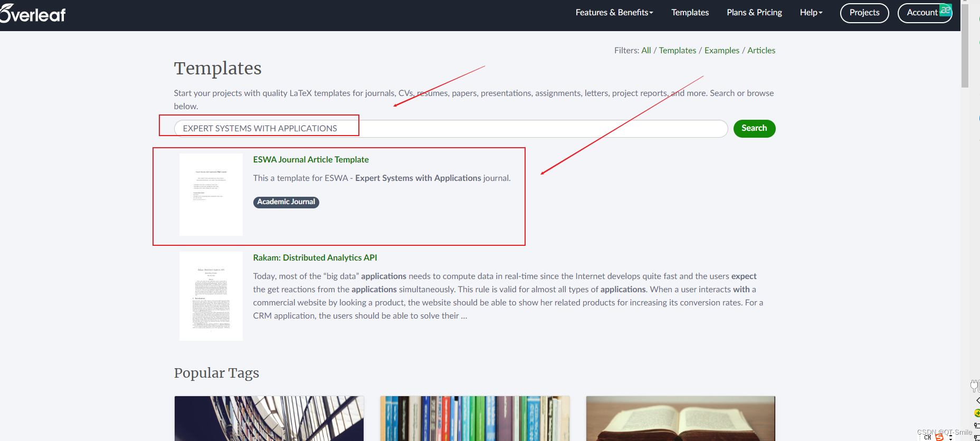Image resolution: width=980 pixels, height=441 pixels.
Task: Open the Overleaf logo home link
Action: point(33,13)
